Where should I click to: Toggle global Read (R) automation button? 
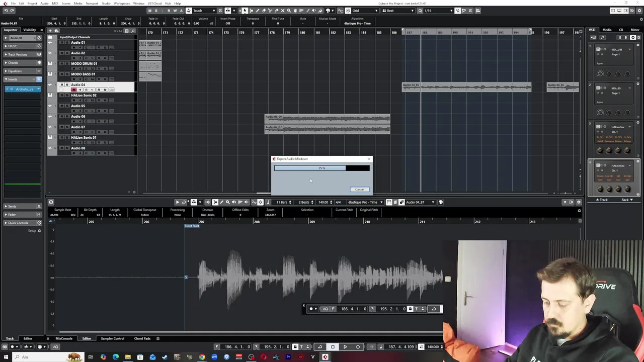pos(169,11)
